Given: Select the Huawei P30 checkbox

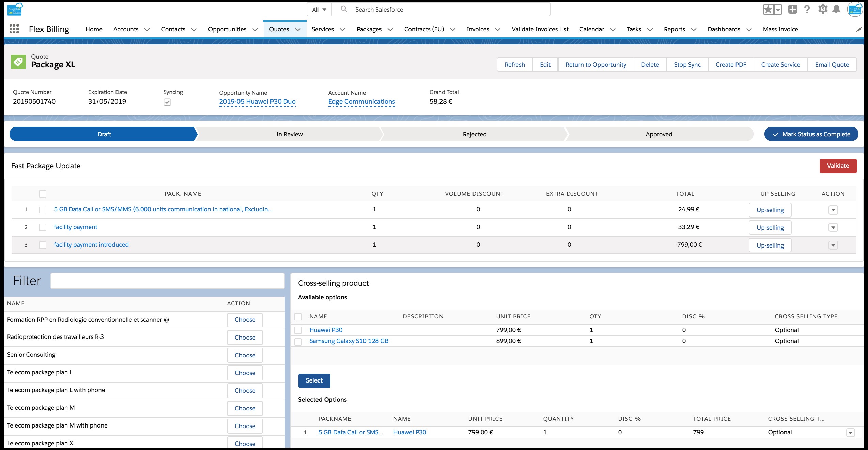Looking at the screenshot, I should point(298,330).
